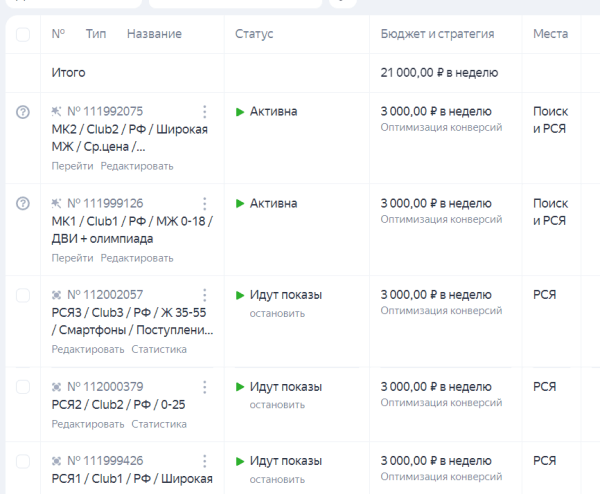Click green play status icon for 112000379
Viewport: 600px width, 494px height.
pyautogui.click(x=240, y=387)
